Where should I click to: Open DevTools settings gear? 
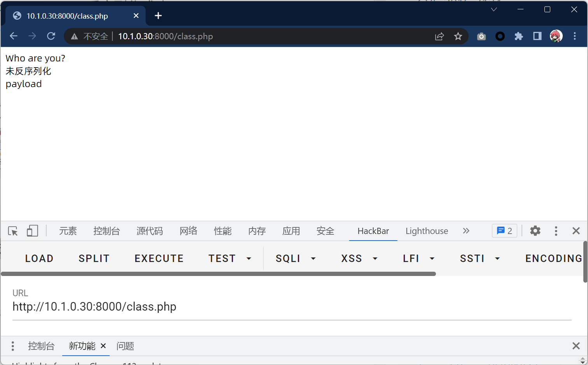(x=535, y=231)
